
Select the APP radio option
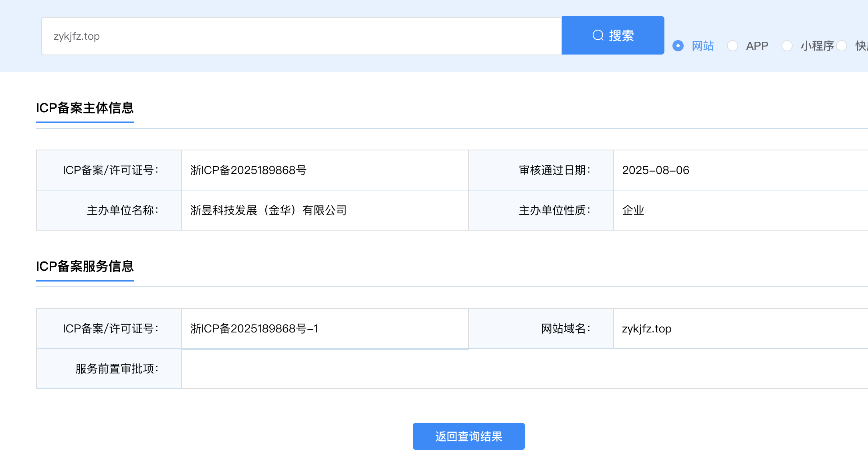(733, 46)
